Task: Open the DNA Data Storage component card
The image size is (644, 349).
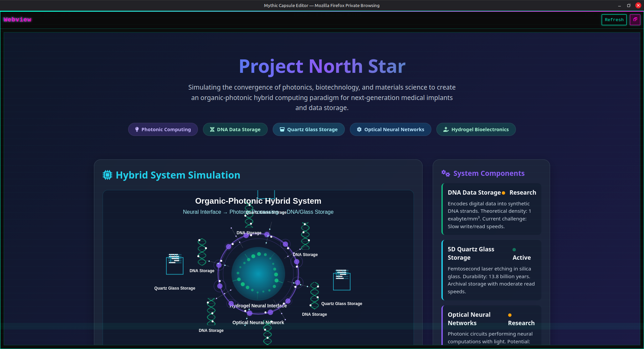Action: pyautogui.click(x=491, y=209)
